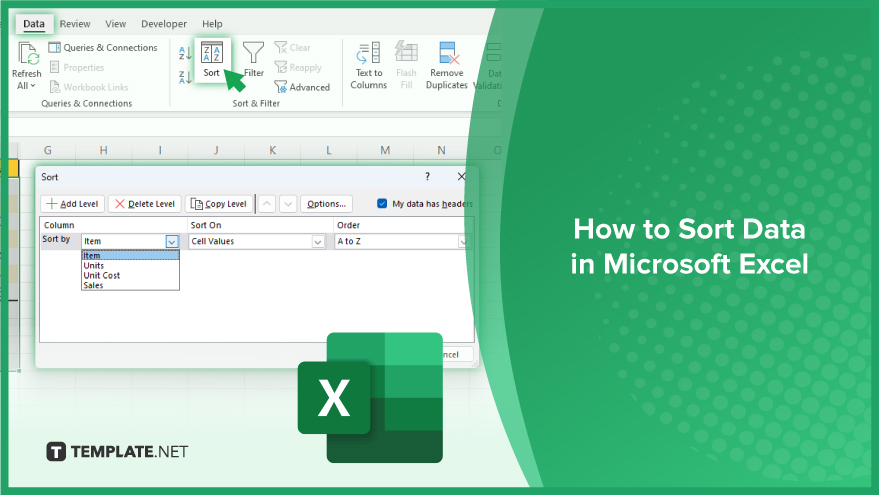Click Flash Fill icon
Viewport: 879px width, 495px height.
pos(406,52)
